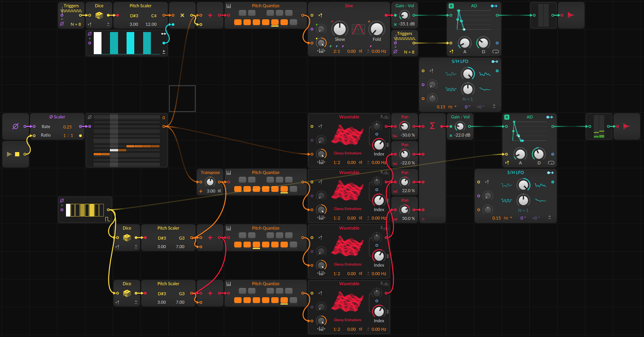The image size is (644, 337).
Task: Toggle the yellow Ratio indicator dot in Ø Scaler
Action: point(80,135)
